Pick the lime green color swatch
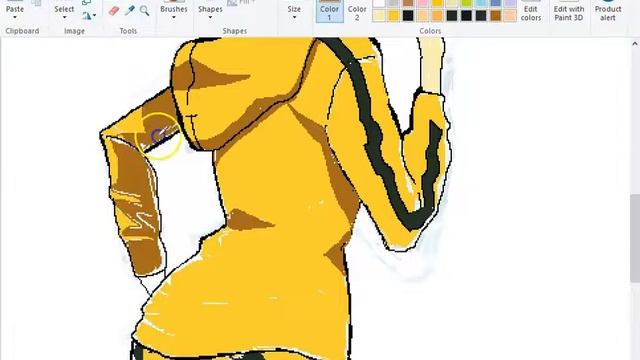Viewport: 640px width, 360px height. tap(467, 3)
